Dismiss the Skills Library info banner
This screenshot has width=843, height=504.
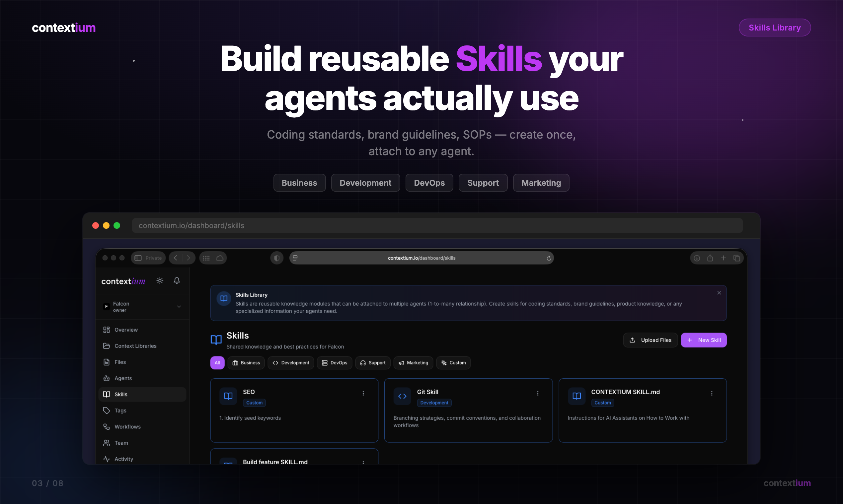(x=719, y=293)
